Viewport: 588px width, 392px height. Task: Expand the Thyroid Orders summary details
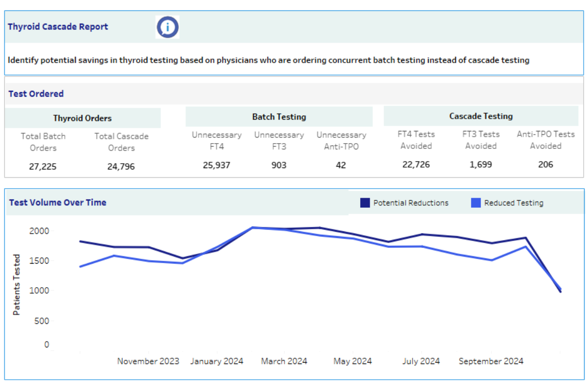[83, 118]
